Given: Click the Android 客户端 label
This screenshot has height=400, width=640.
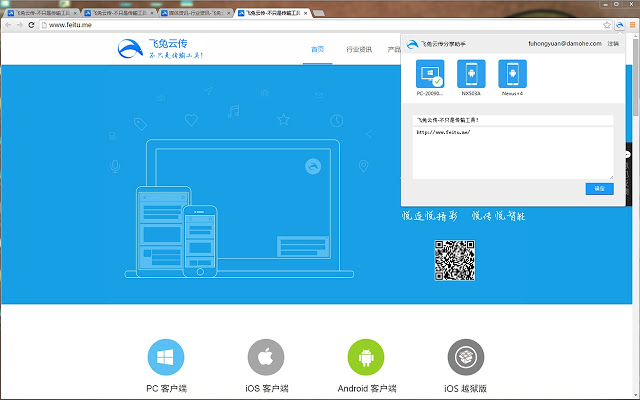Looking at the screenshot, I should (x=367, y=388).
